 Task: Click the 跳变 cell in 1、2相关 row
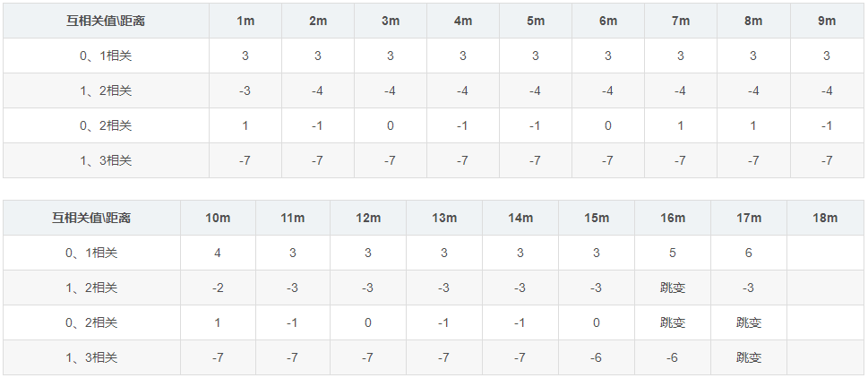[673, 288]
